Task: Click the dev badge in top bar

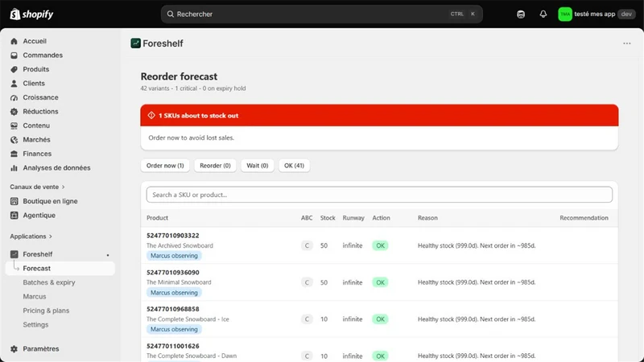Action: pyautogui.click(x=626, y=14)
